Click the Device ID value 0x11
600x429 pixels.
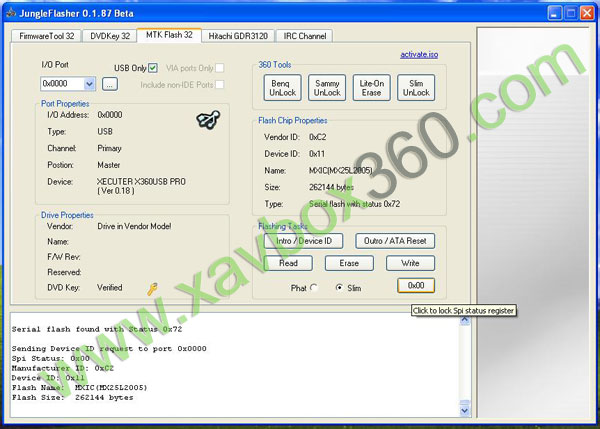coord(316,154)
